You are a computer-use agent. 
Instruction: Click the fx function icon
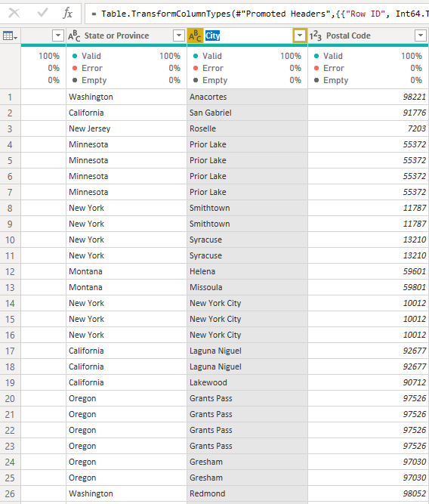67,13
